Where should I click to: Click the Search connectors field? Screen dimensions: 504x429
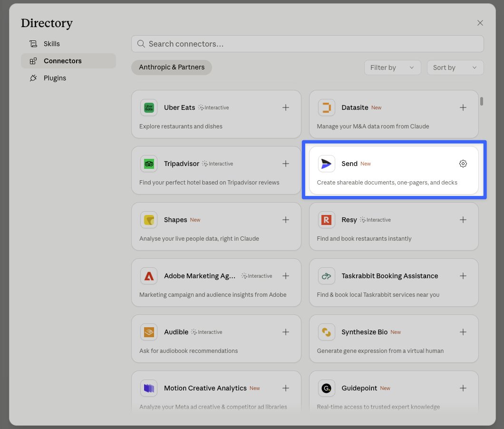(307, 44)
